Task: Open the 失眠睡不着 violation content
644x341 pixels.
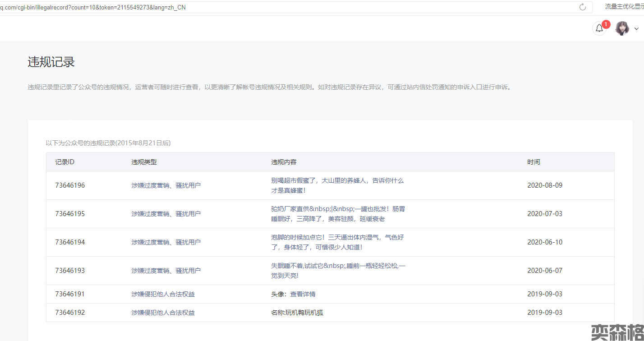Action: [338, 271]
